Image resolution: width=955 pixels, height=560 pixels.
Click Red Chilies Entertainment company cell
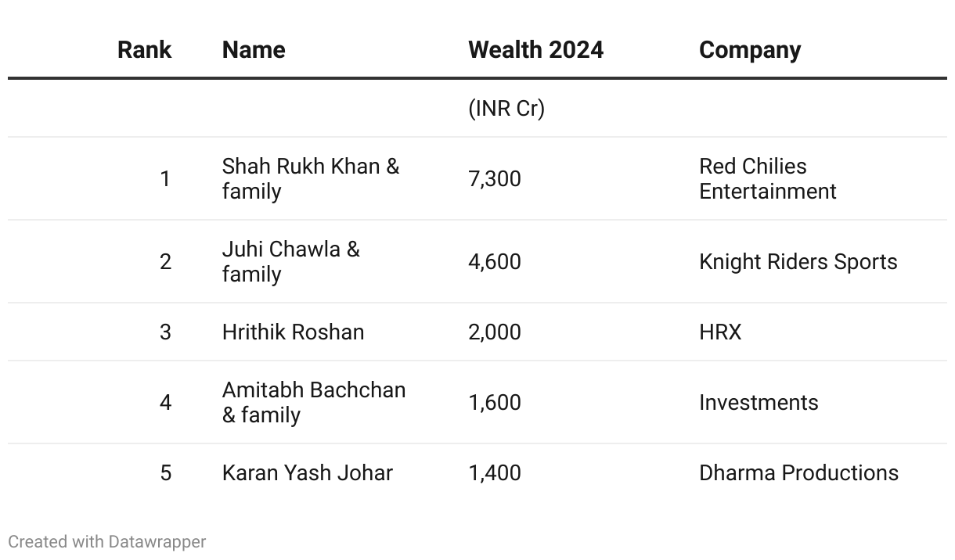tap(767, 178)
